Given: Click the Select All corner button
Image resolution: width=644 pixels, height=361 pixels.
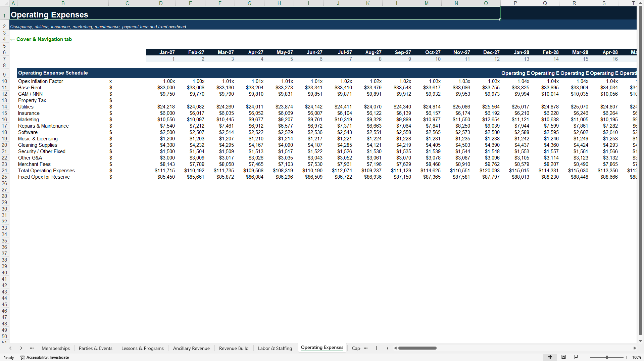Looking at the screenshot, I should point(4,3).
